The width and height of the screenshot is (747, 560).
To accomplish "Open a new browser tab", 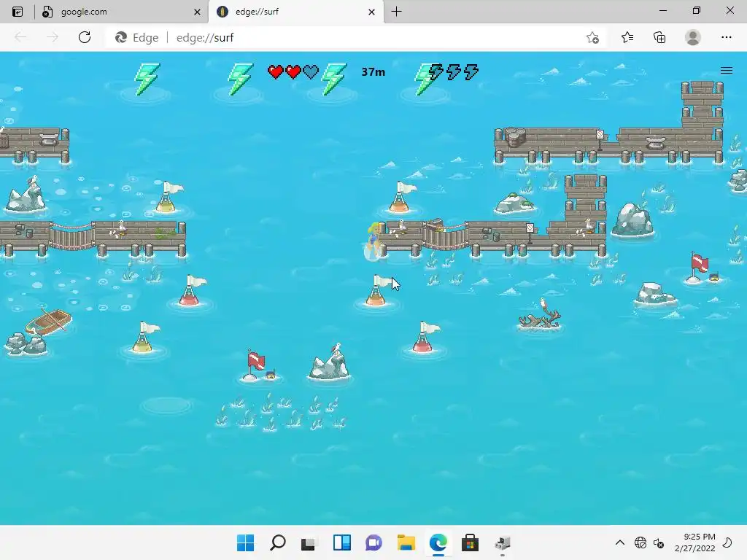I will 396,12.
